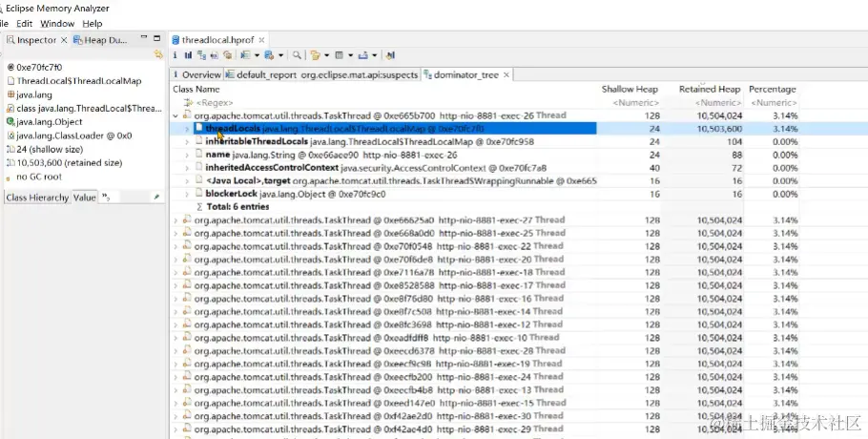
Task: Select the threadlocal.hprof editor tab
Action: click(x=217, y=40)
